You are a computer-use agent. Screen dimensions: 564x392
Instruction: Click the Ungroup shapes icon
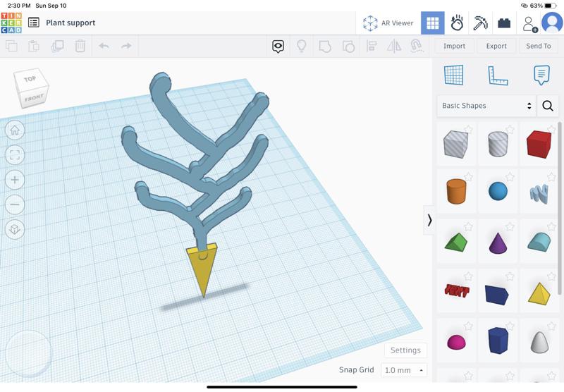348,47
